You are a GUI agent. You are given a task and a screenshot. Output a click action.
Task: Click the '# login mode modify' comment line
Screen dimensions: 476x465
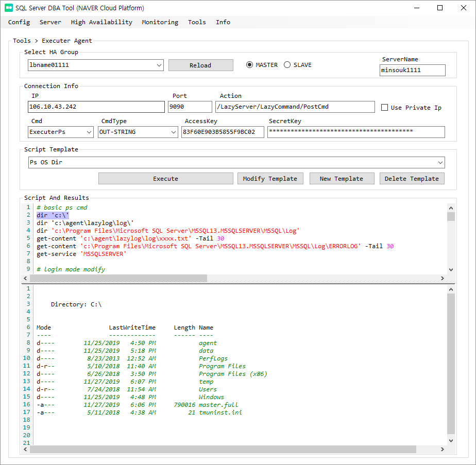click(71, 269)
